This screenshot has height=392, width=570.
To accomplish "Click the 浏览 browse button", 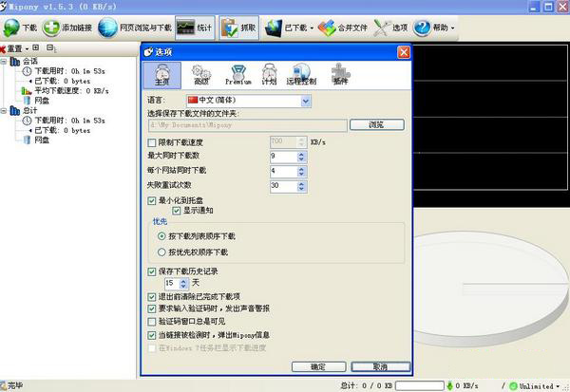I will click(x=376, y=124).
